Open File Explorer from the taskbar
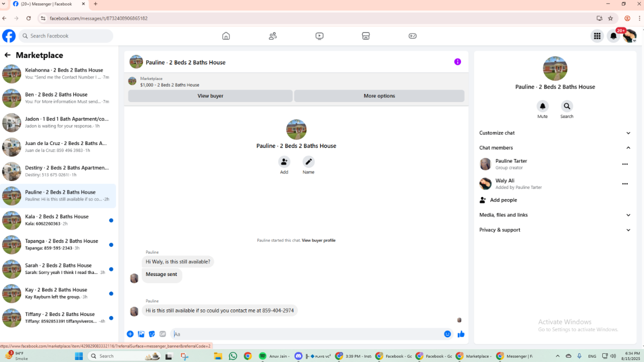This screenshot has width=644, height=362. 217,356
